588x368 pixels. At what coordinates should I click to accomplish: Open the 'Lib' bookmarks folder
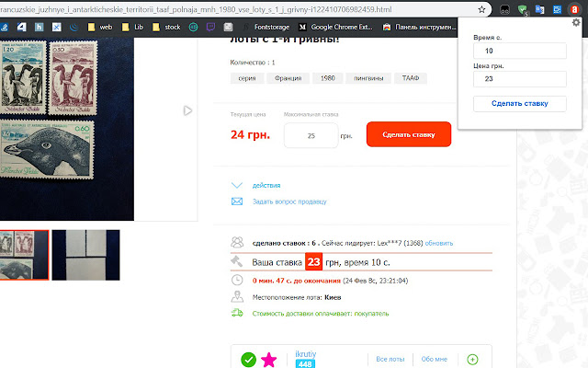click(132, 27)
